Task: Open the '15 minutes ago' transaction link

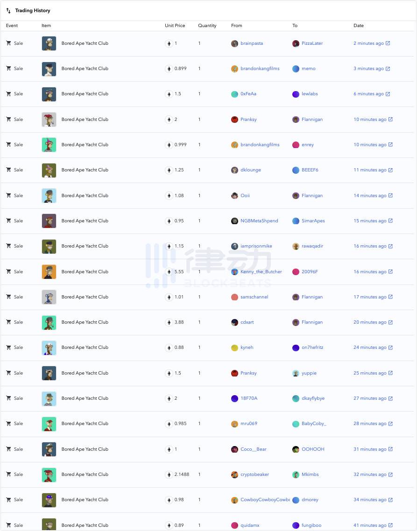Action: tap(370, 221)
